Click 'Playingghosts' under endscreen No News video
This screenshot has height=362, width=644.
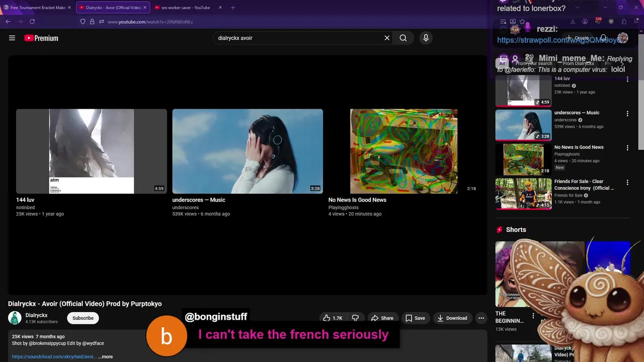[344, 207]
